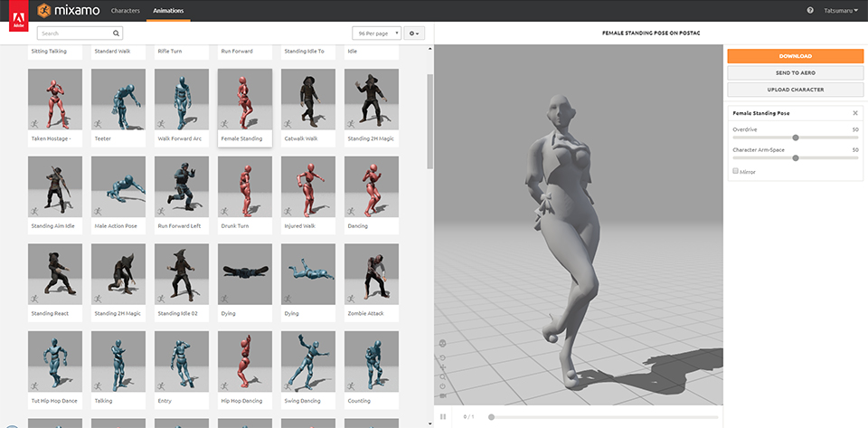
Task: Select the Tut Hip Hop Dance thumbnail
Action: pyautogui.click(x=55, y=362)
